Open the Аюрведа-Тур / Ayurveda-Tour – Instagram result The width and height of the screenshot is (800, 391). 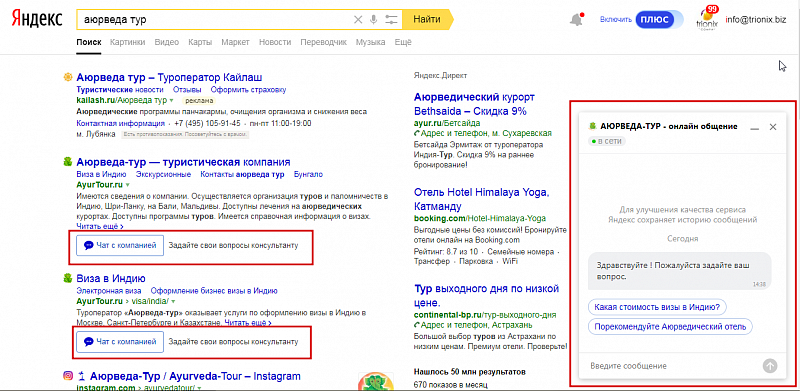click(195, 377)
